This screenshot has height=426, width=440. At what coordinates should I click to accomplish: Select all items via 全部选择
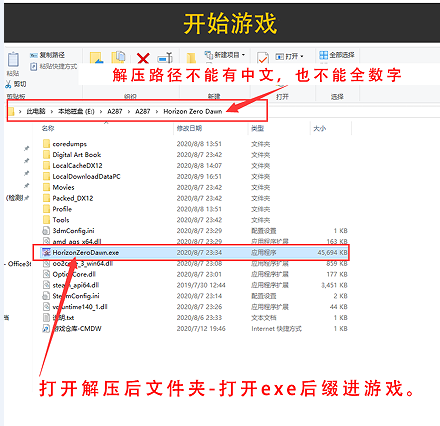point(337,55)
